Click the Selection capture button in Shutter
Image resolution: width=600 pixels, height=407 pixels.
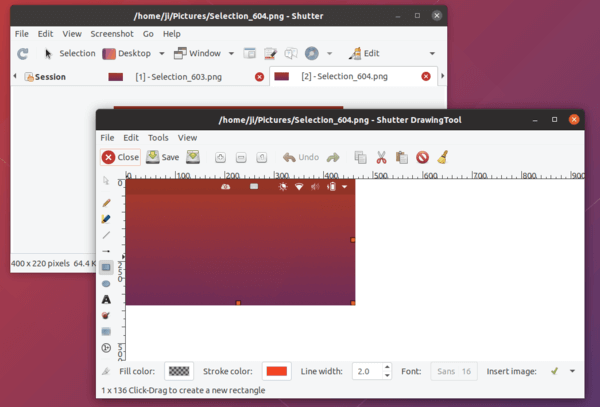click(x=70, y=54)
